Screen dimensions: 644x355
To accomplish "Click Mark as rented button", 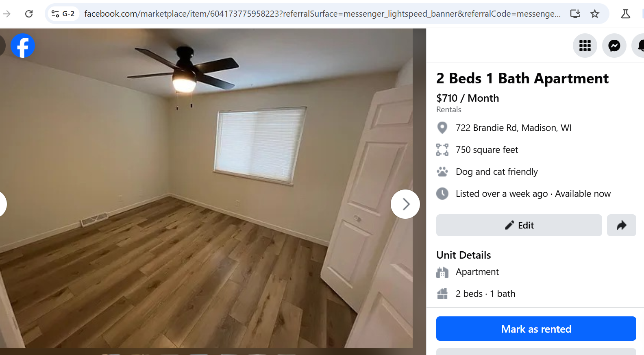I will [536, 329].
